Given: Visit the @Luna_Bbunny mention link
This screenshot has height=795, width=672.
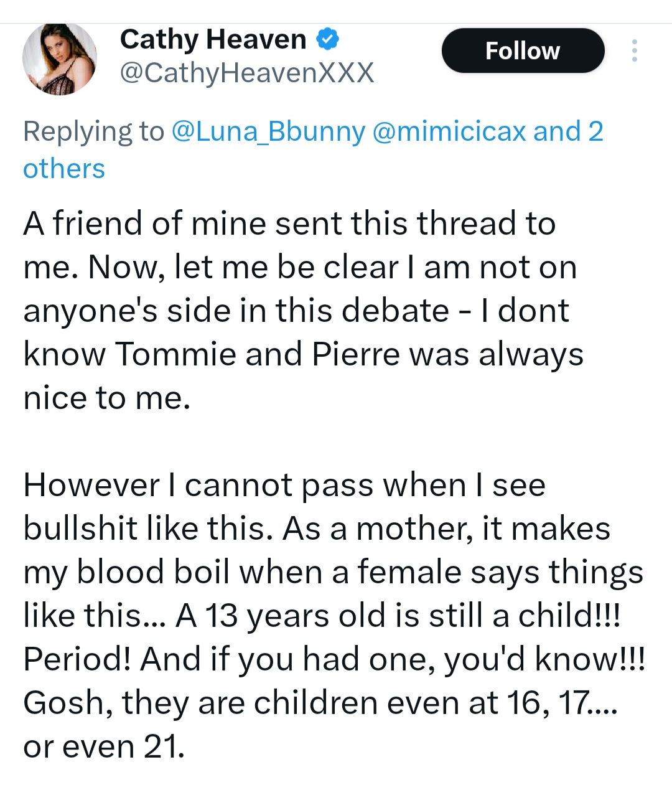Looking at the screenshot, I should [x=268, y=131].
